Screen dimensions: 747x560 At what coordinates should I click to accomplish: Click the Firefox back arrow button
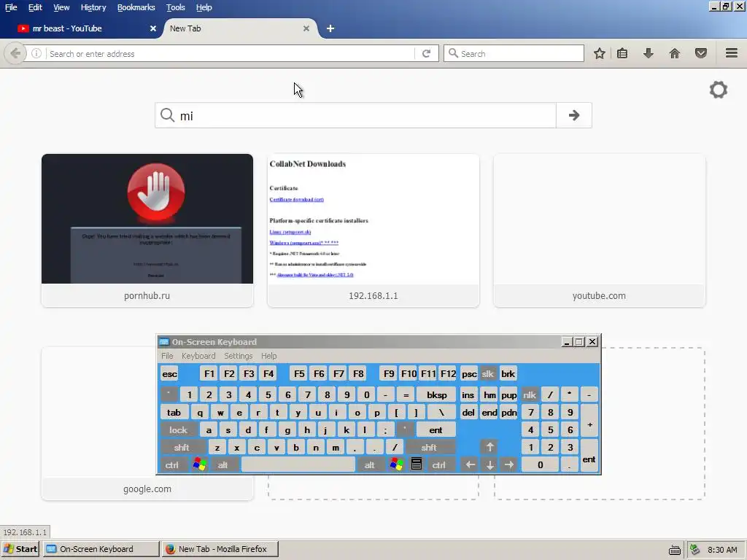[x=15, y=53]
